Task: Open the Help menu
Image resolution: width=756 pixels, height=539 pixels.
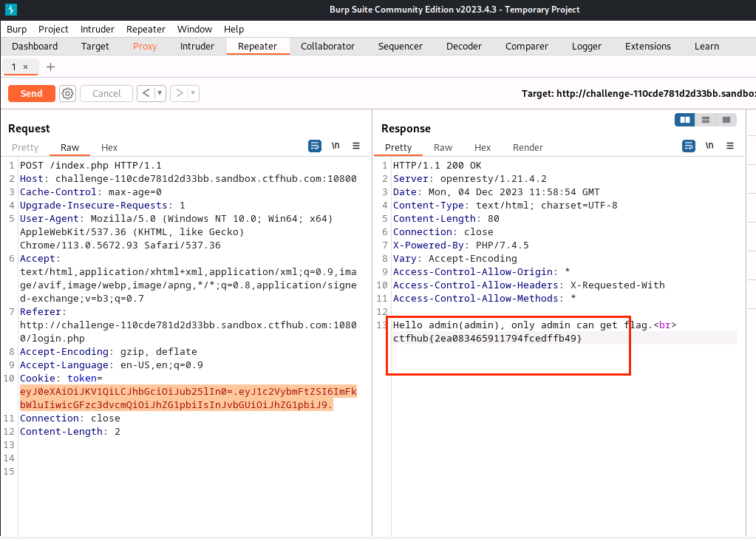Action: (234, 30)
